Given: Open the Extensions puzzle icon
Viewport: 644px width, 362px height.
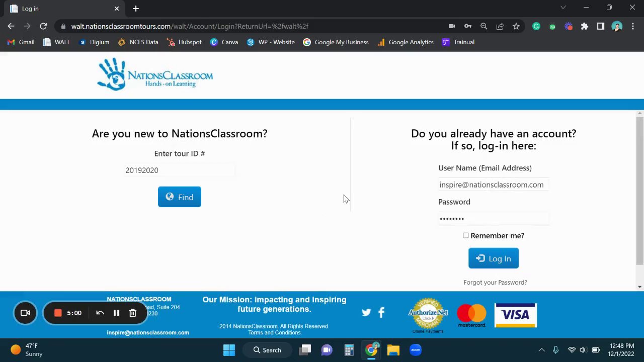Looking at the screenshot, I should click(x=585, y=26).
